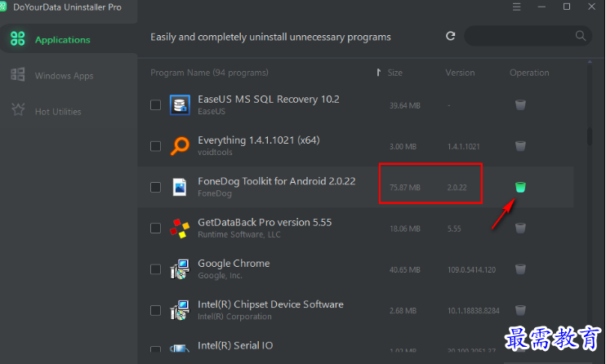Tick checkbox for EaseUS MS SQL Recovery
This screenshot has width=606, height=364.
pyautogui.click(x=155, y=105)
